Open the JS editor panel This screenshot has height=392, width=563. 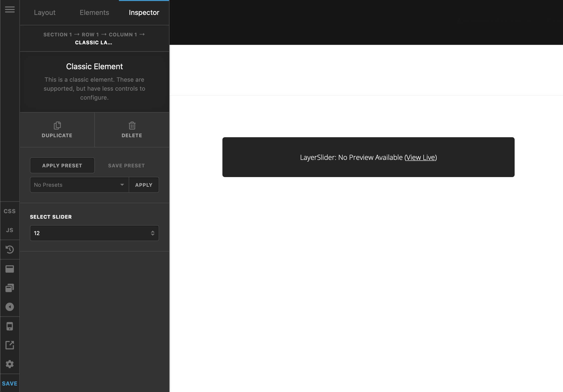pyautogui.click(x=9, y=230)
